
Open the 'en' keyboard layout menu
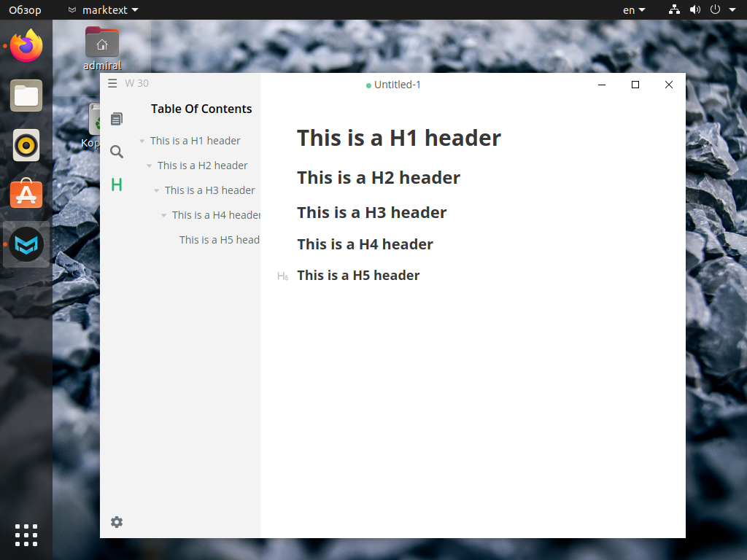(634, 10)
